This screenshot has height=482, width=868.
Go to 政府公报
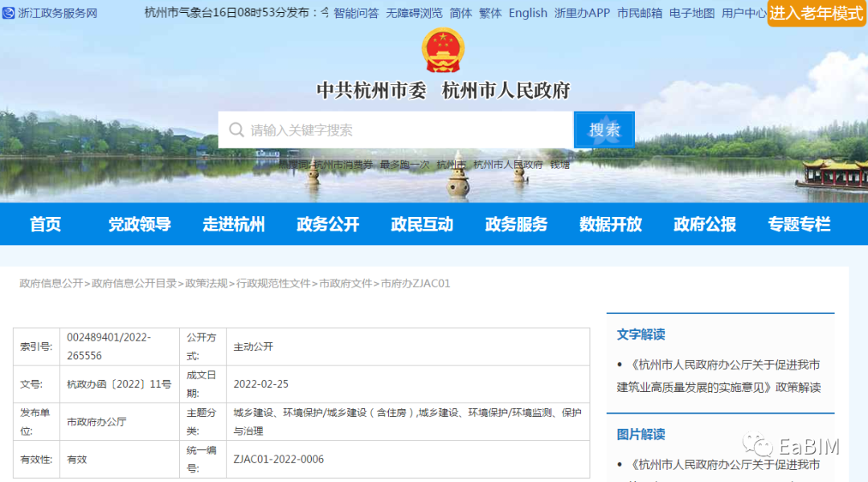pyautogui.click(x=703, y=225)
